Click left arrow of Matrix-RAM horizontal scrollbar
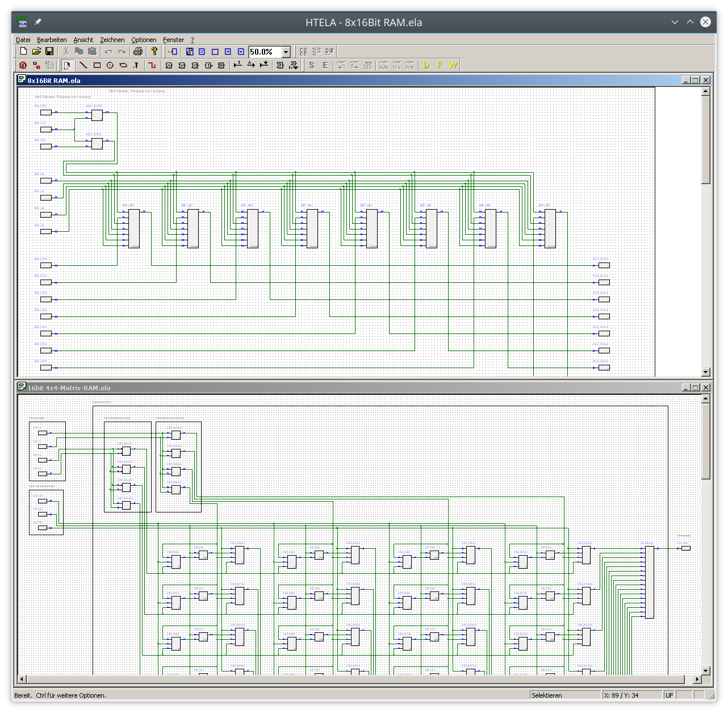 22,679
